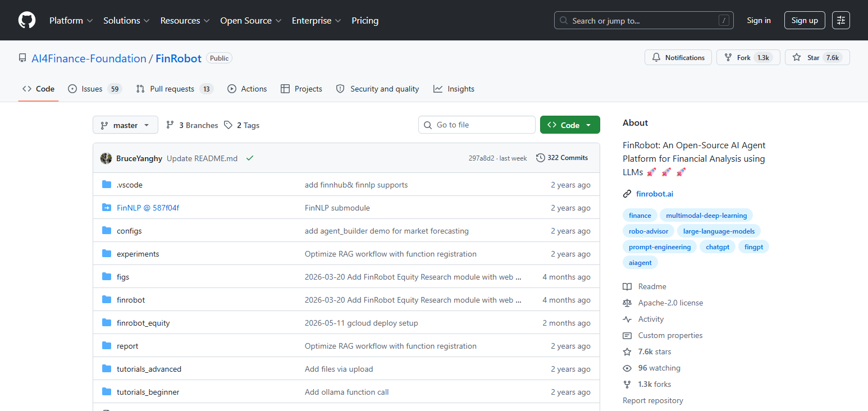
Task: Click the tags icon next to 2 Tags
Action: [x=228, y=125]
